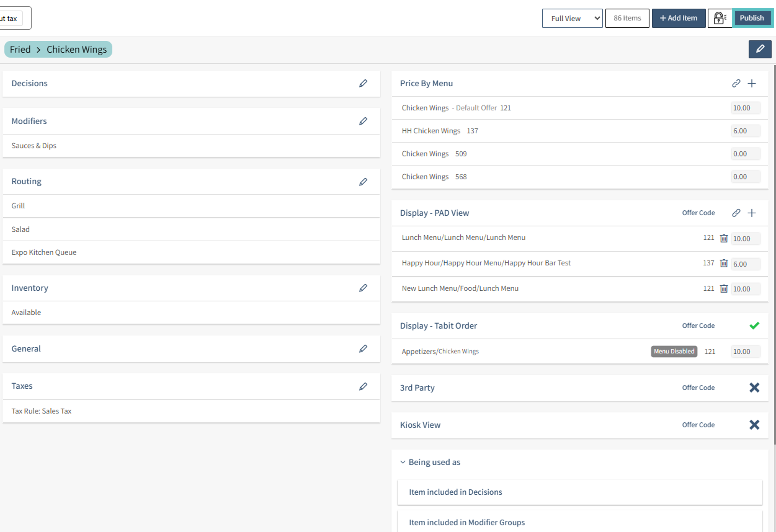The width and height of the screenshot is (776, 532).
Task: Toggle the Display - Tabit Order checkmark
Action: click(x=754, y=325)
